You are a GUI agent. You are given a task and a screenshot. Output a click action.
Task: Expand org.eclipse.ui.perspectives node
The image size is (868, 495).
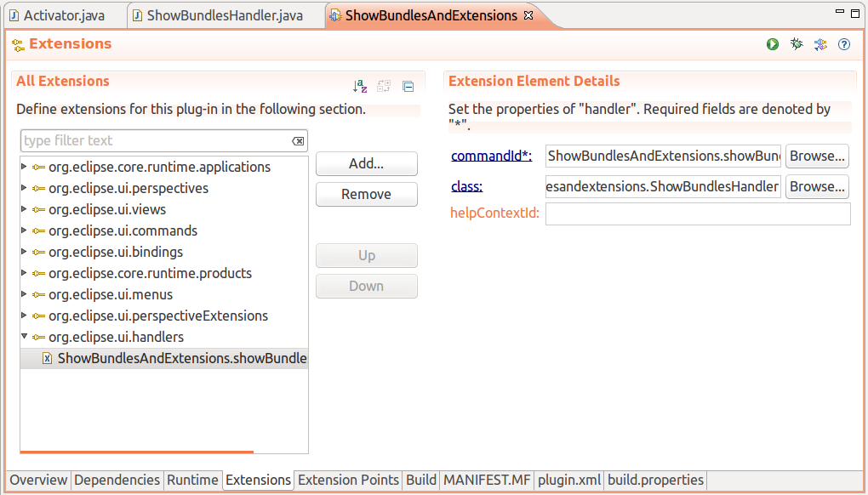click(x=24, y=188)
